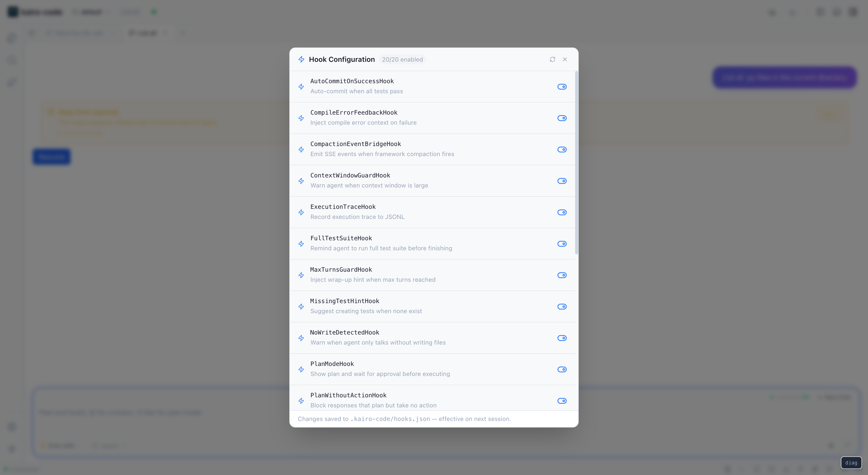
Task: Click the ContextWindowGuardHook name
Action: pyautogui.click(x=350, y=175)
